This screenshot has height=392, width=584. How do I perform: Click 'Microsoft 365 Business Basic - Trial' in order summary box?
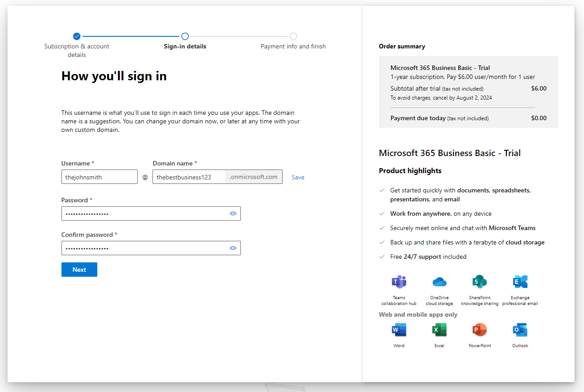click(x=440, y=68)
